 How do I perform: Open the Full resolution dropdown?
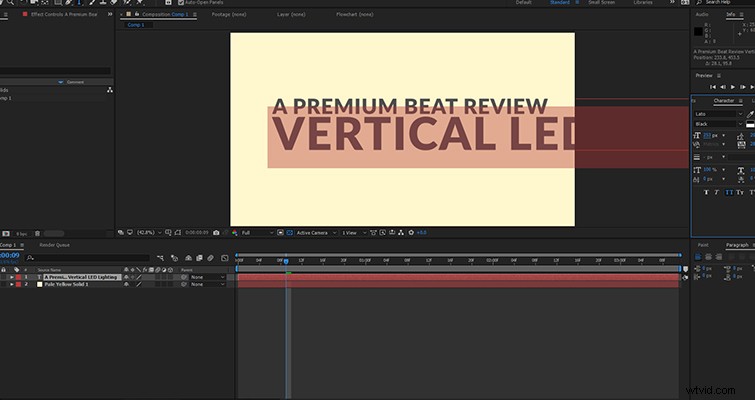257,233
